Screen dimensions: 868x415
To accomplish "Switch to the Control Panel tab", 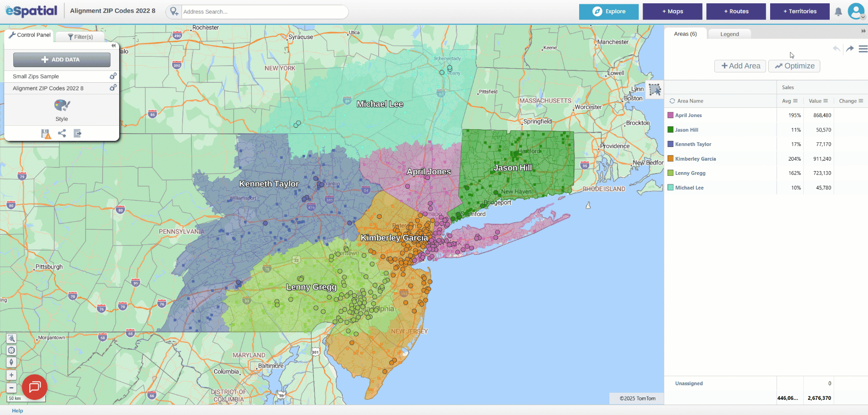I will point(29,35).
